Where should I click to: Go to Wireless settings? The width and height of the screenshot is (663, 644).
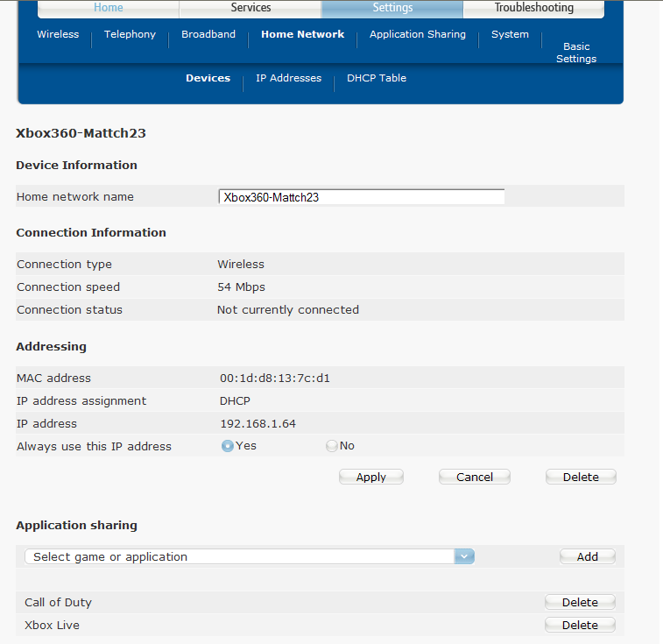[x=58, y=35]
